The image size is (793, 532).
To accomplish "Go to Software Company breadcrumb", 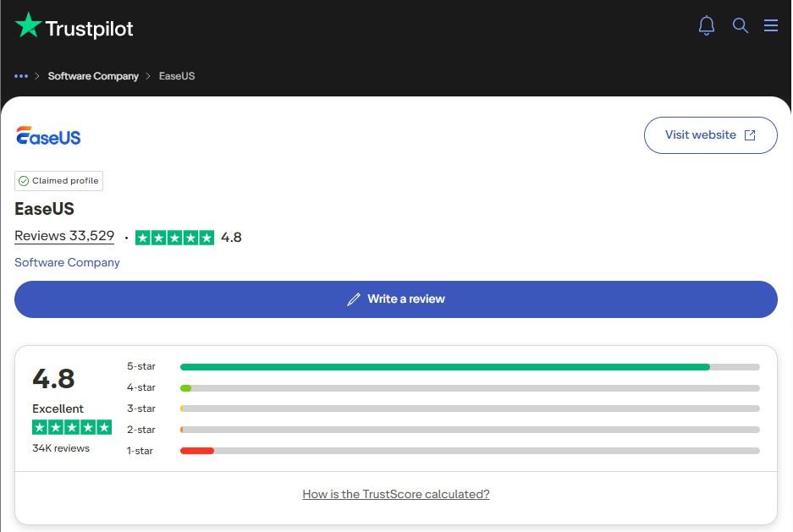I will (93, 76).
